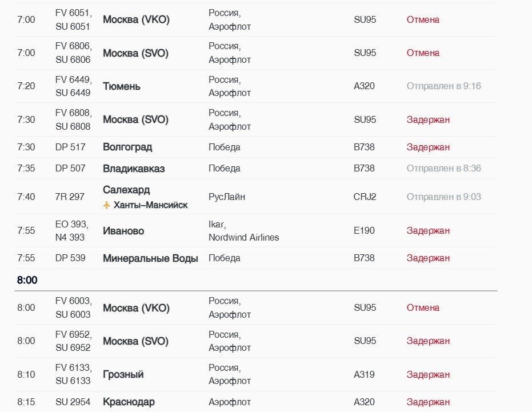Choose Москва (SVO) for flight FV 6952
Screen dimensions: 532x412
click(135, 341)
